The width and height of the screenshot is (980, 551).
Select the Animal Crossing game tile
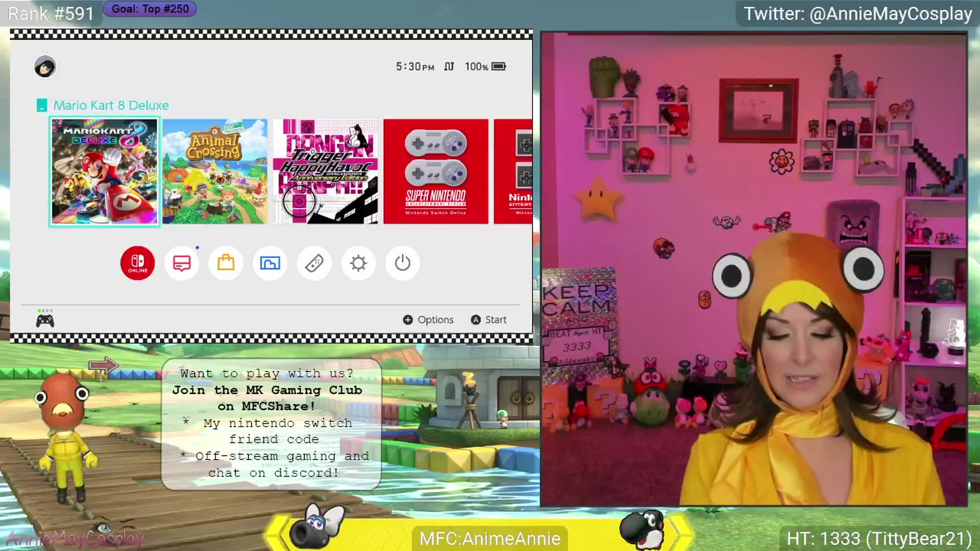click(215, 171)
